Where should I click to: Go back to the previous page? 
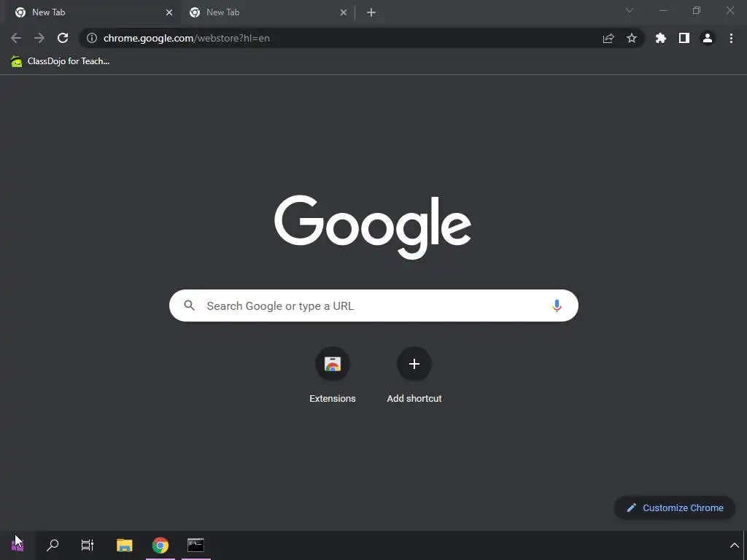16,38
